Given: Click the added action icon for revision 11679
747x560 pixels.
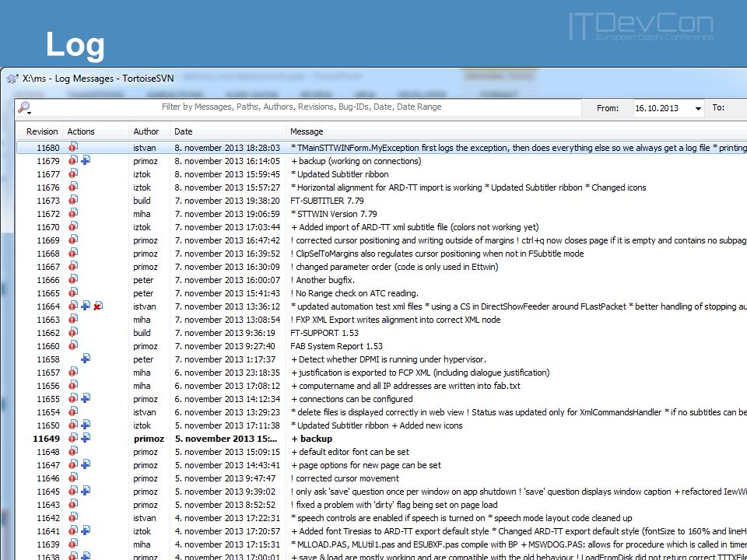Looking at the screenshot, I should 86,160.
